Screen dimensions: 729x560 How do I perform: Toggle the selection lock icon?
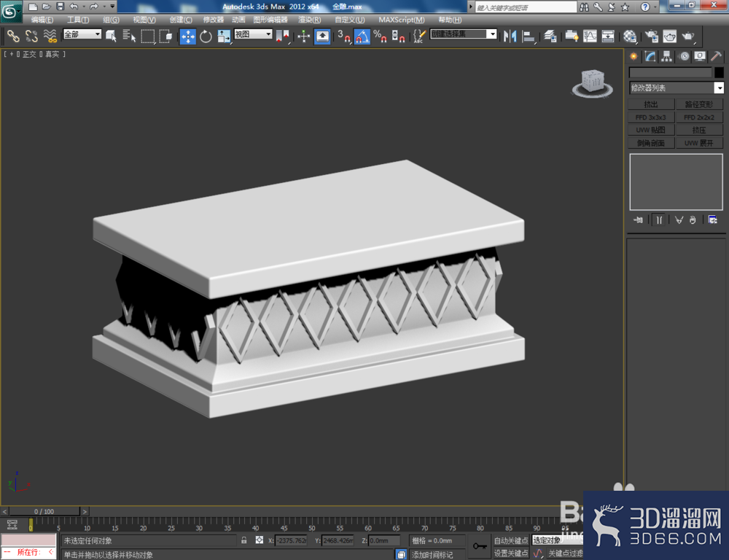click(244, 540)
